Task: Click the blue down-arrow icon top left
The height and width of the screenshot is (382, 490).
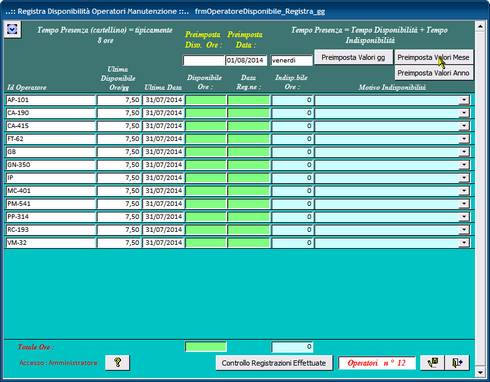Action: [12, 30]
